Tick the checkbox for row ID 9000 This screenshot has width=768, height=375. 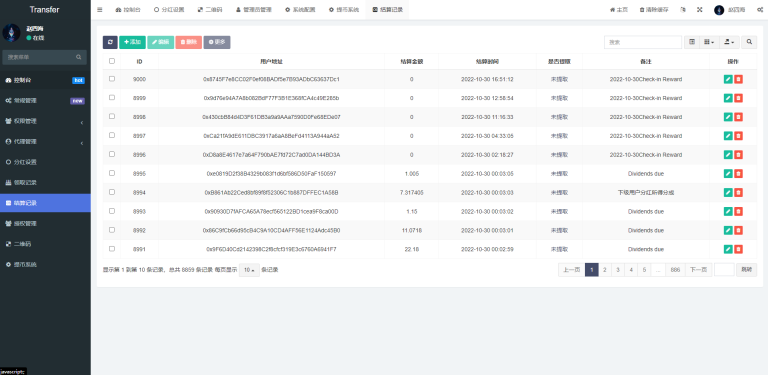112,78
